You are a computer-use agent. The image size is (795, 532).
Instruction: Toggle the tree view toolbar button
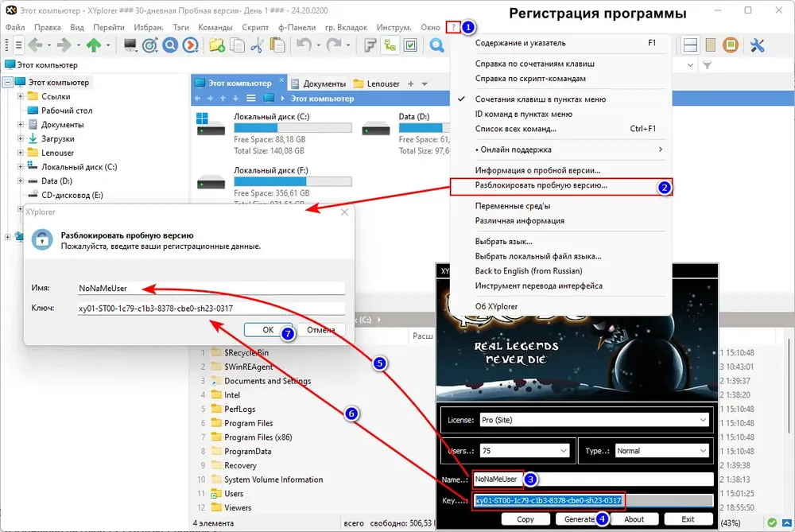click(390, 45)
